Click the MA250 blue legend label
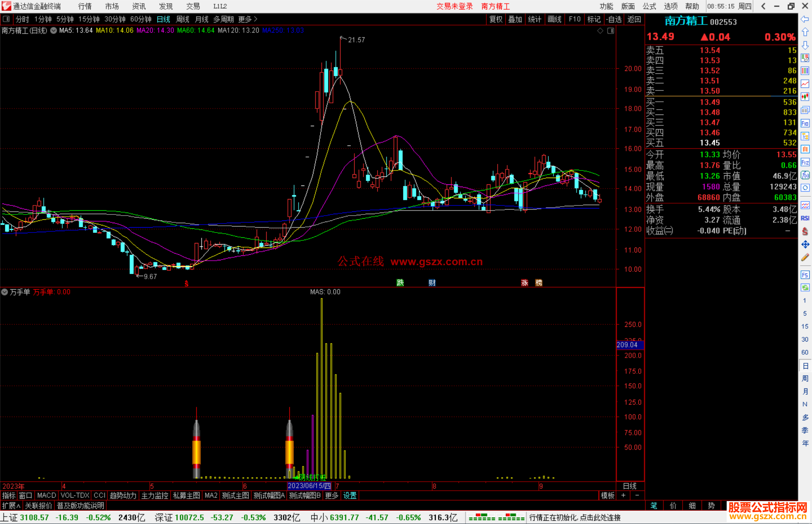This screenshot has width=812, height=524. coord(283,30)
